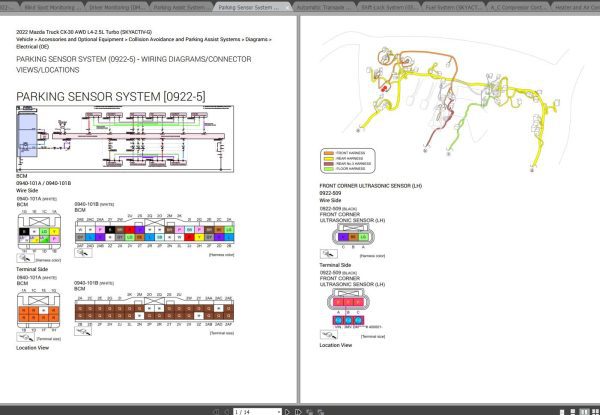
Task: Open the harness location view illustration
Action: click(452, 103)
